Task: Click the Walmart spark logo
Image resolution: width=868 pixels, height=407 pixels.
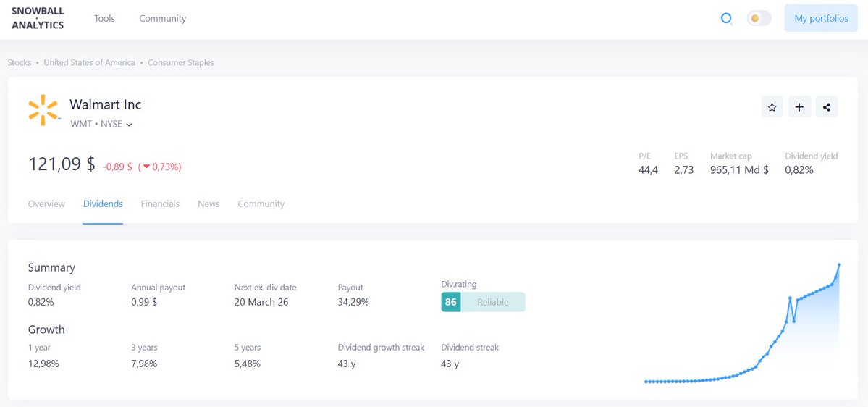Action: [43, 109]
